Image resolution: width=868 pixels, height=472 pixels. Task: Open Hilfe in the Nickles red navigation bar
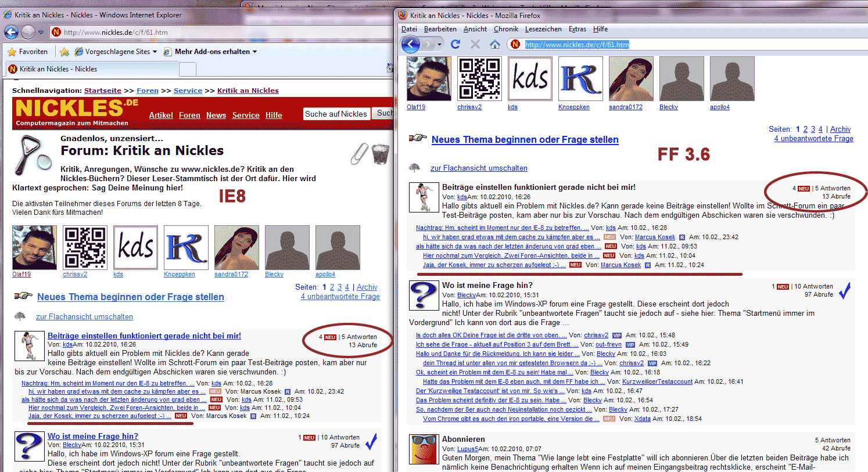coord(274,116)
